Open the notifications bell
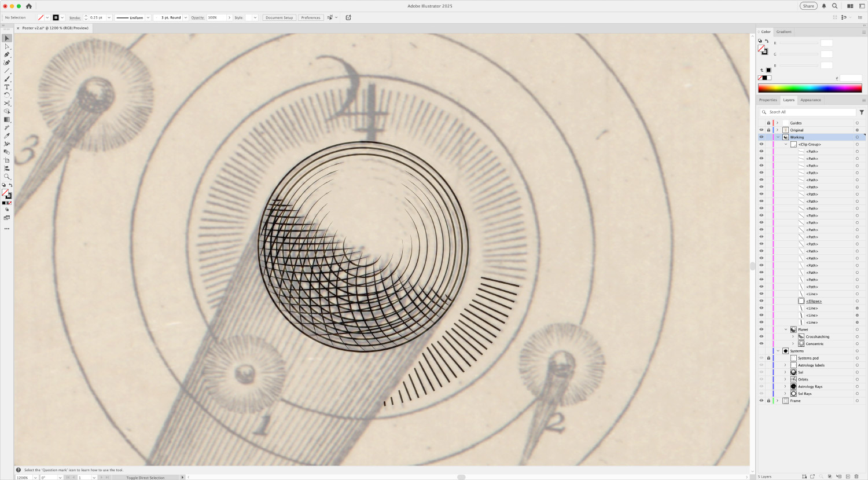 pyautogui.click(x=824, y=6)
